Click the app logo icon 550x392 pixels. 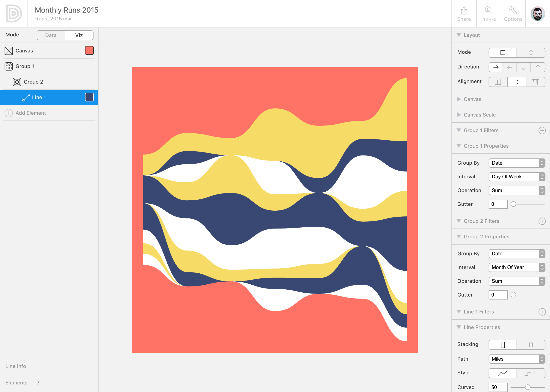[14, 14]
